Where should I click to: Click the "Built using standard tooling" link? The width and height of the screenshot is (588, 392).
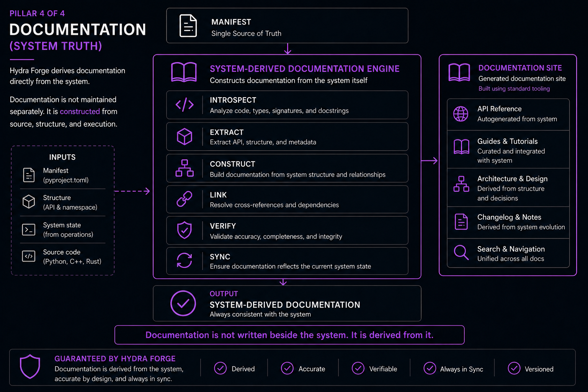[514, 89]
